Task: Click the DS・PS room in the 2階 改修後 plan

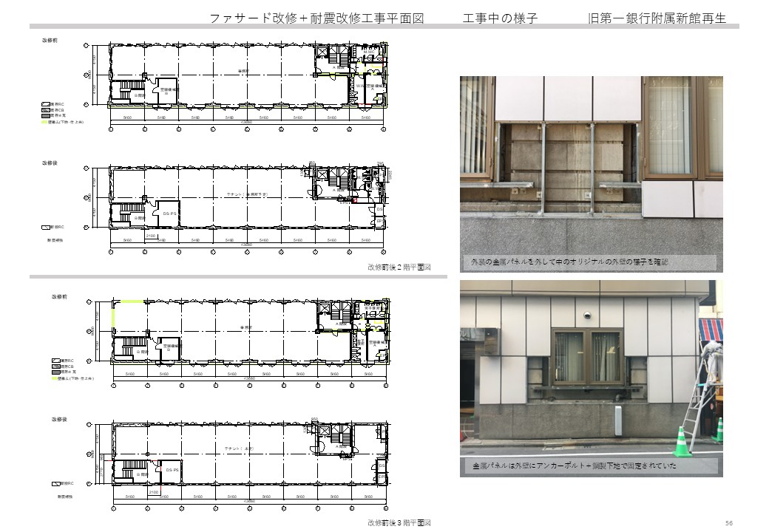Action: tap(169, 214)
